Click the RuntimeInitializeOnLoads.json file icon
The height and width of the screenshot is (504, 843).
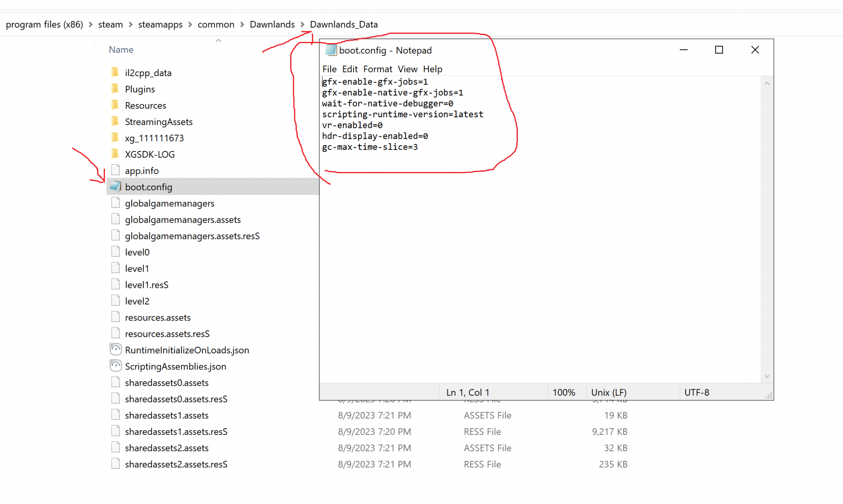[116, 350]
